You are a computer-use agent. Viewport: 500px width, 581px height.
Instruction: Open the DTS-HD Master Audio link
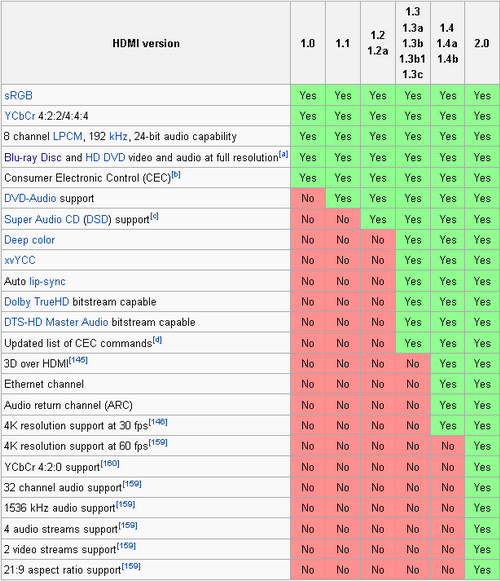[56, 322]
